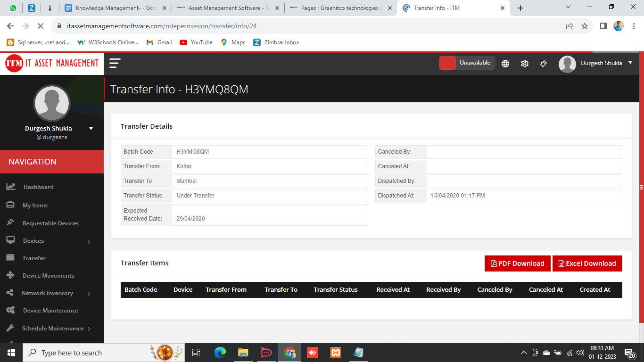Download transfer items as Excel
This screenshot has width=644, height=362.
coord(587,263)
